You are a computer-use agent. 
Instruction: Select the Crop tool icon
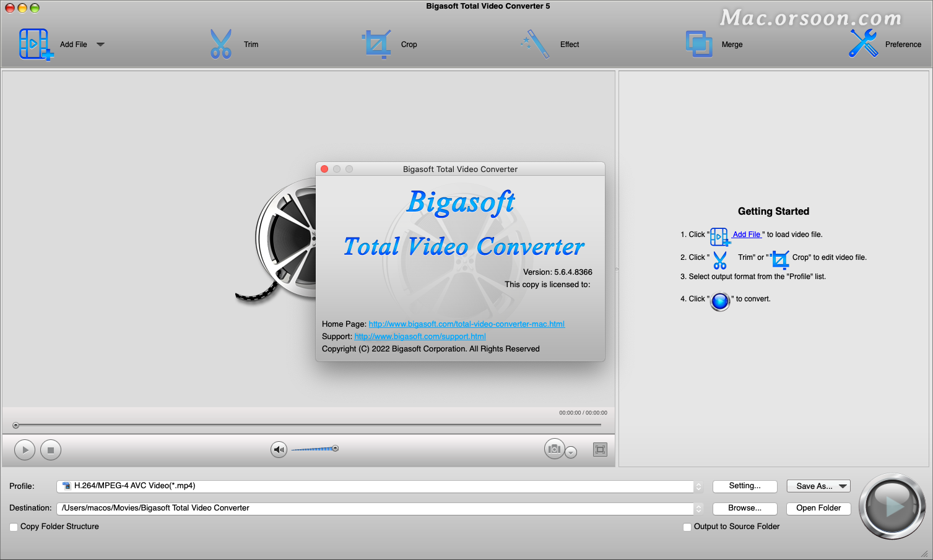(x=376, y=44)
